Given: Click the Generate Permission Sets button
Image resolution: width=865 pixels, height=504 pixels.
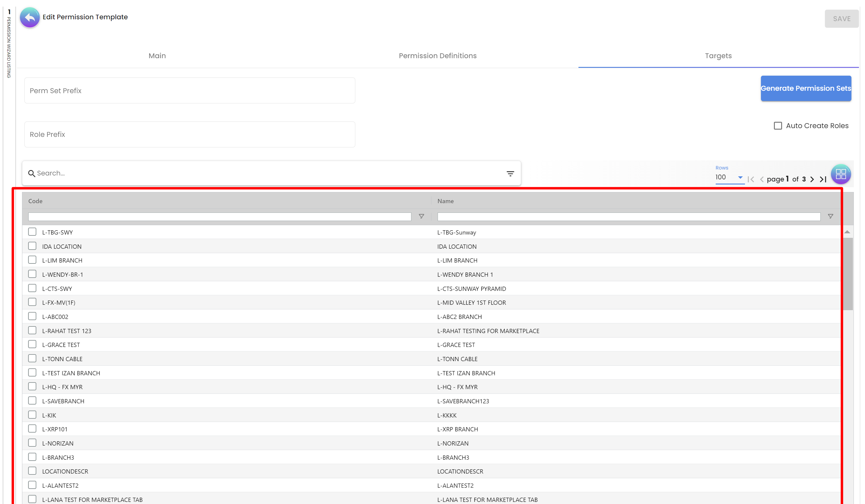Looking at the screenshot, I should (x=805, y=89).
